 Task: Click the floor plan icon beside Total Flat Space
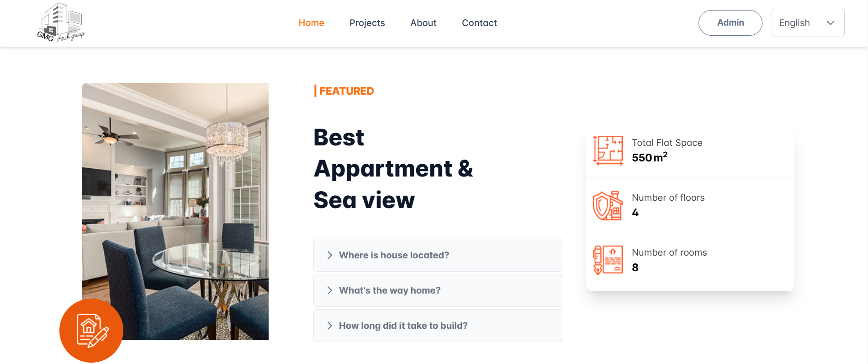608,150
